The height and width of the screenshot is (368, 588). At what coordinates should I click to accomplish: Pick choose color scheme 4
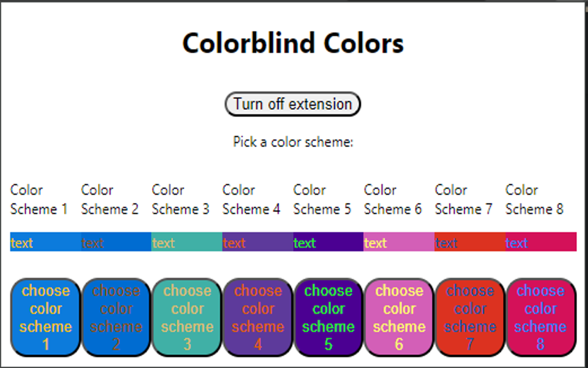point(257,317)
